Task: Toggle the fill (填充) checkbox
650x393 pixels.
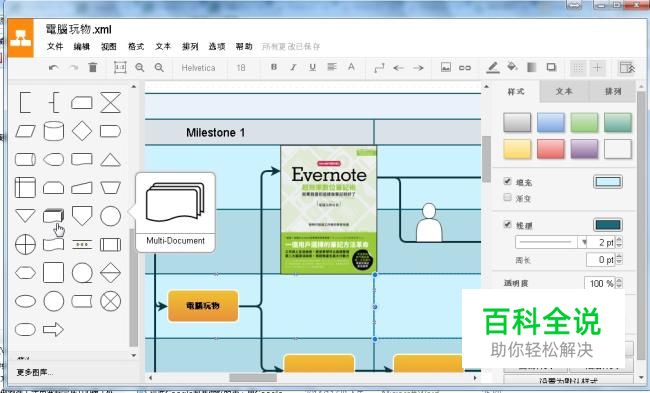Action: click(507, 181)
